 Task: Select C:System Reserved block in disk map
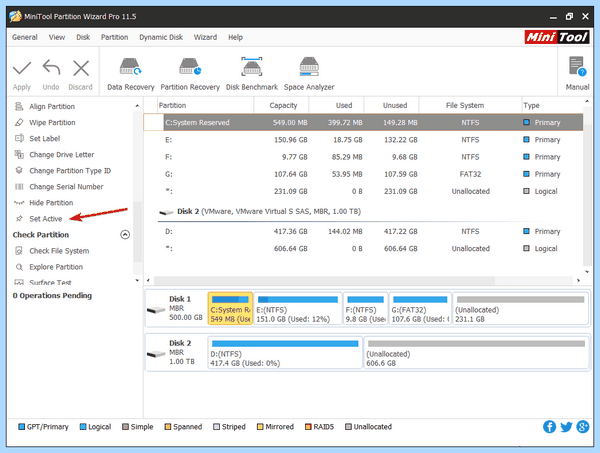coord(230,309)
